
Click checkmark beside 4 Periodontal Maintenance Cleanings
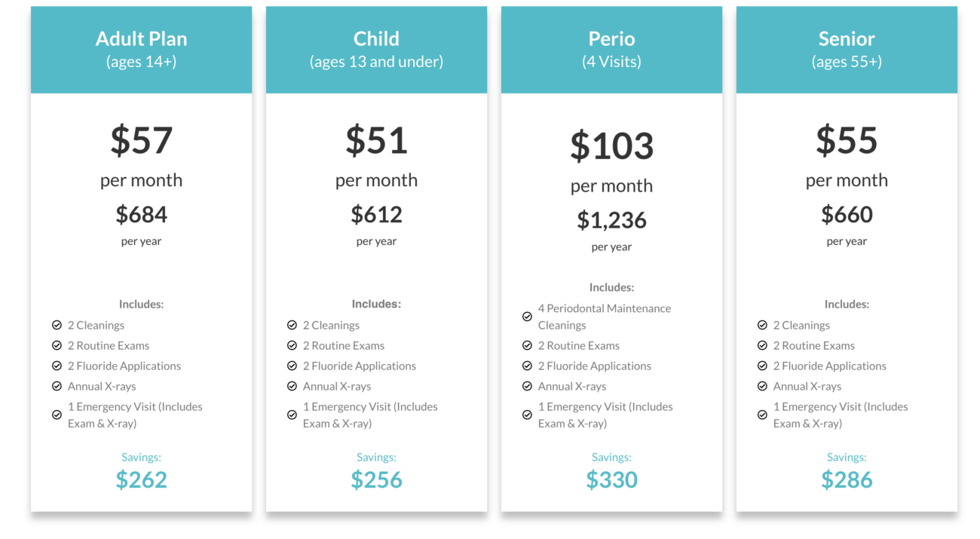(x=527, y=317)
